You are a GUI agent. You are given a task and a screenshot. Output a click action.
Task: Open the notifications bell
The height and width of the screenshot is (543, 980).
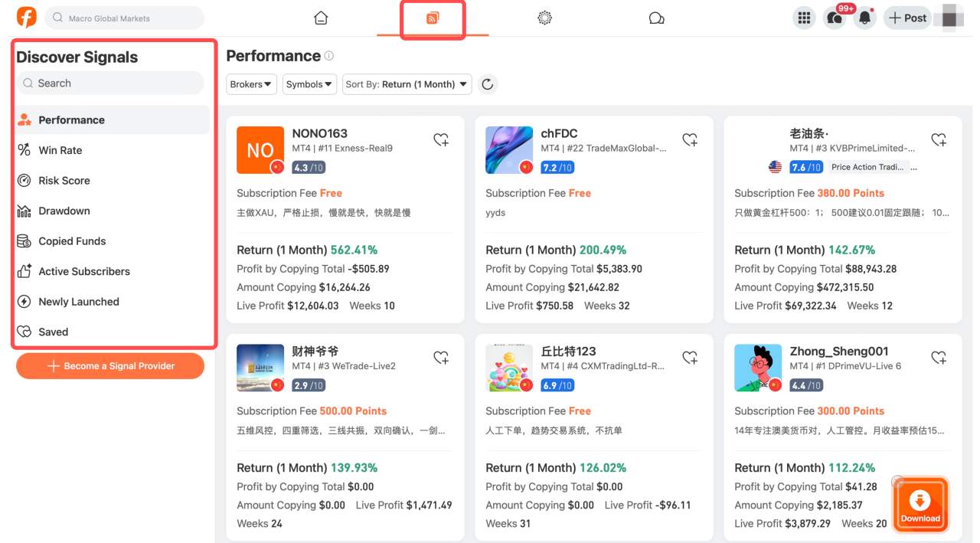click(865, 18)
